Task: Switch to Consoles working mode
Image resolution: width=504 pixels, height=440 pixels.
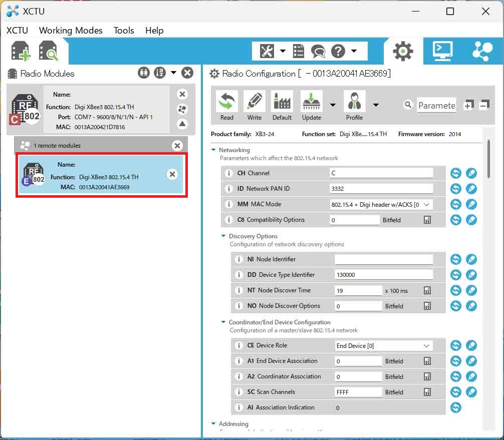Action: point(442,51)
